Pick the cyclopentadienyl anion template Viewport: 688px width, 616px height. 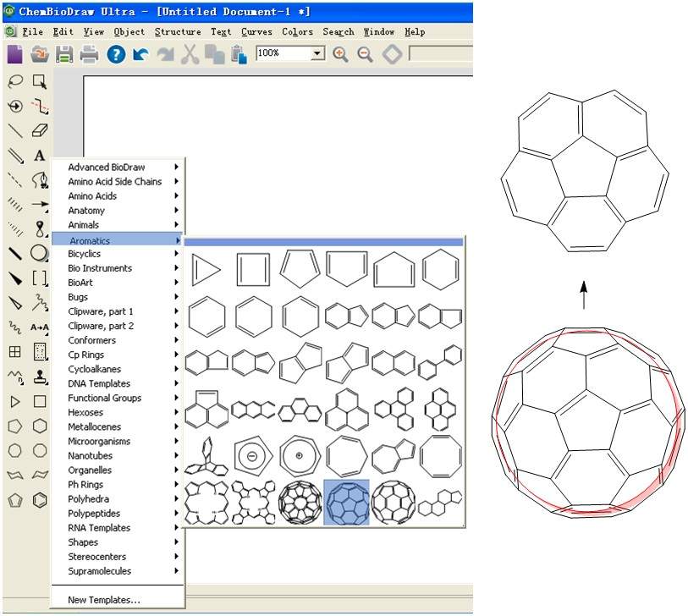pyautogui.click(x=253, y=456)
